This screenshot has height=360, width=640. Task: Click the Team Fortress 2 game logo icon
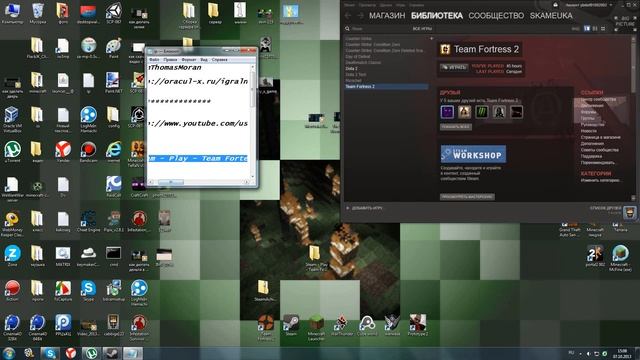tap(445, 49)
